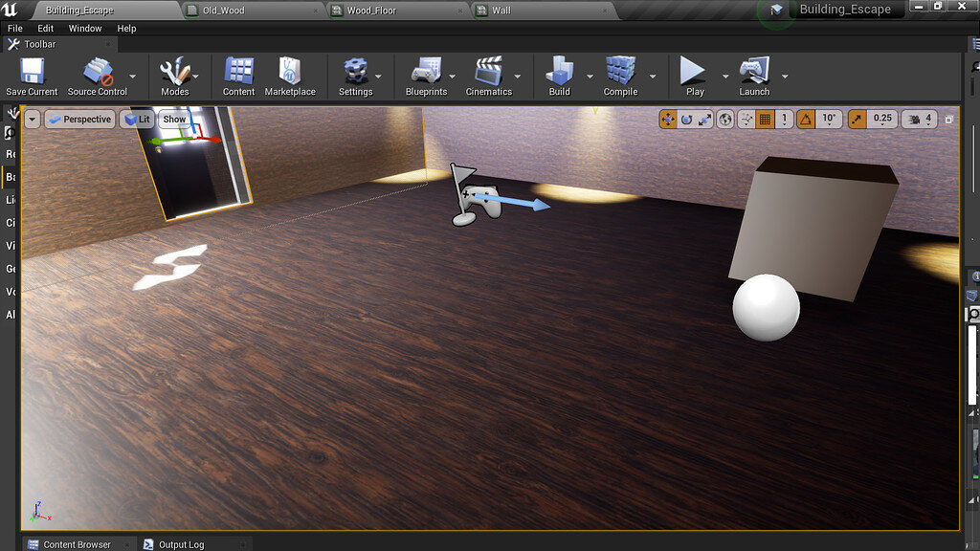Toggle grid snapping on or off
980x551 pixels.
tap(766, 119)
